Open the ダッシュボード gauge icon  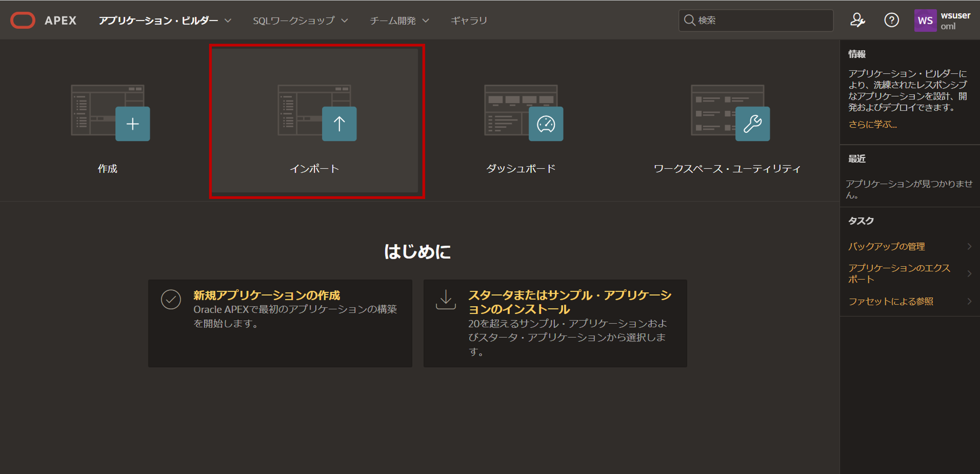coord(546,123)
